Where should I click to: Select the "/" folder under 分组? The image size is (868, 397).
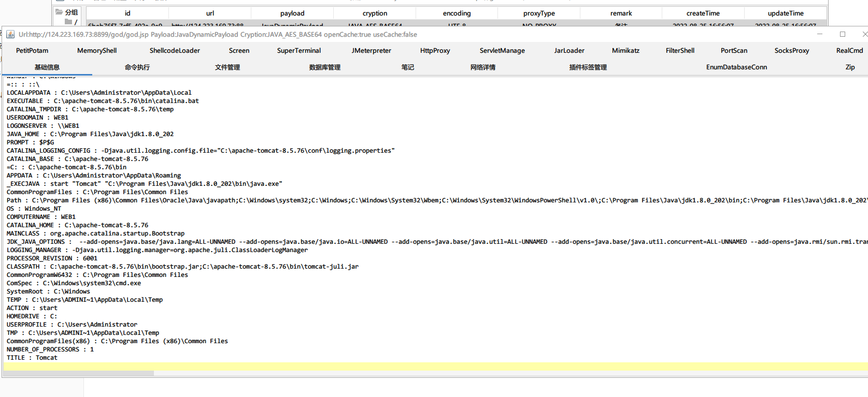(x=72, y=22)
